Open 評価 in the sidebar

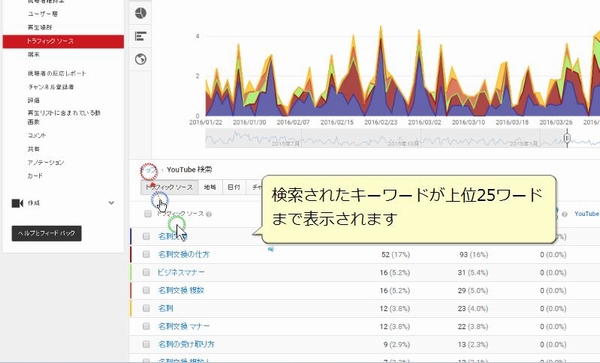[x=33, y=100]
